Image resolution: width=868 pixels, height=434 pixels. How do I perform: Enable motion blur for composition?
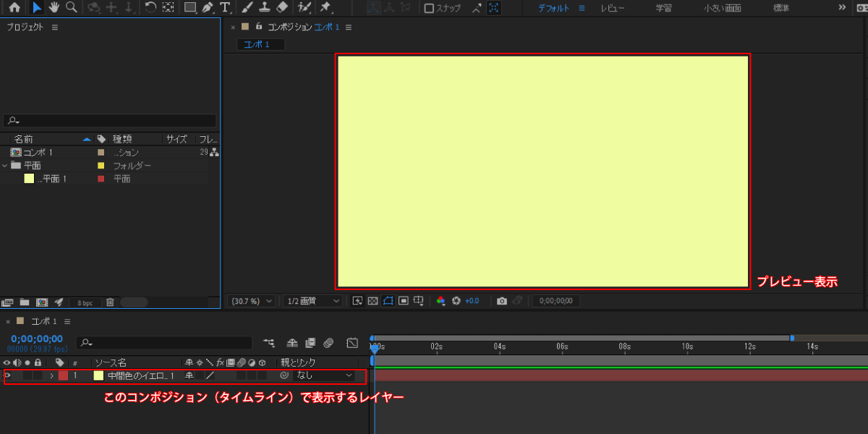pos(328,343)
